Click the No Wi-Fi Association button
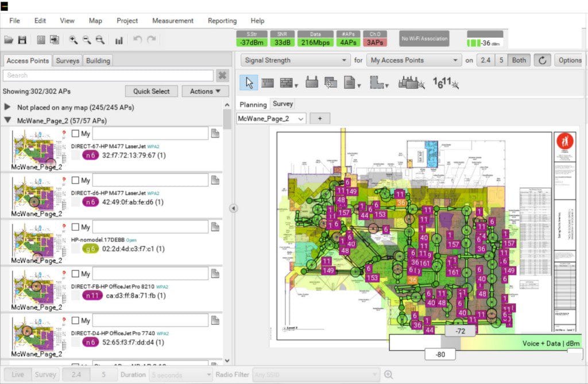 [424, 39]
